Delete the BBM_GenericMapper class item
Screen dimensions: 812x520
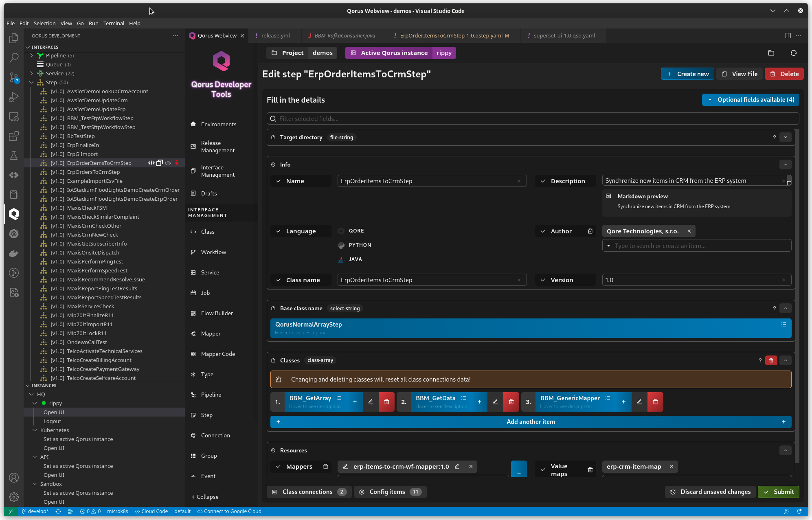point(655,402)
